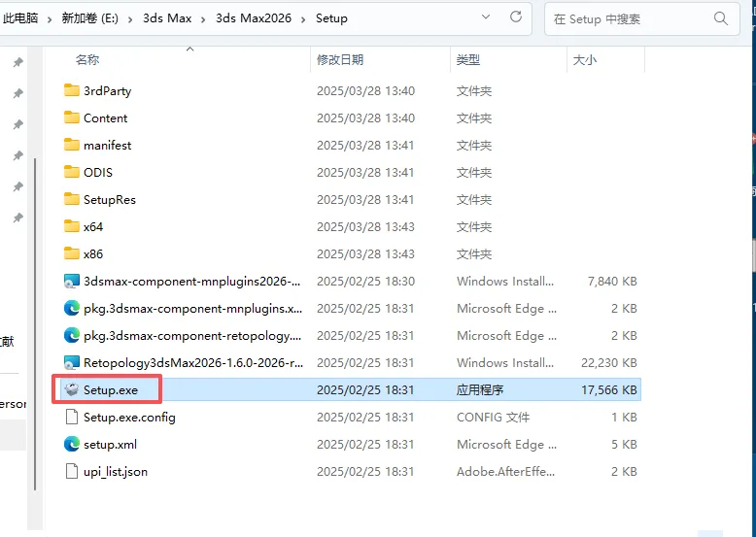This screenshot has height=537, width=756.
Task: Click the 7,840 KB size cell
Action: click(612, 282)
